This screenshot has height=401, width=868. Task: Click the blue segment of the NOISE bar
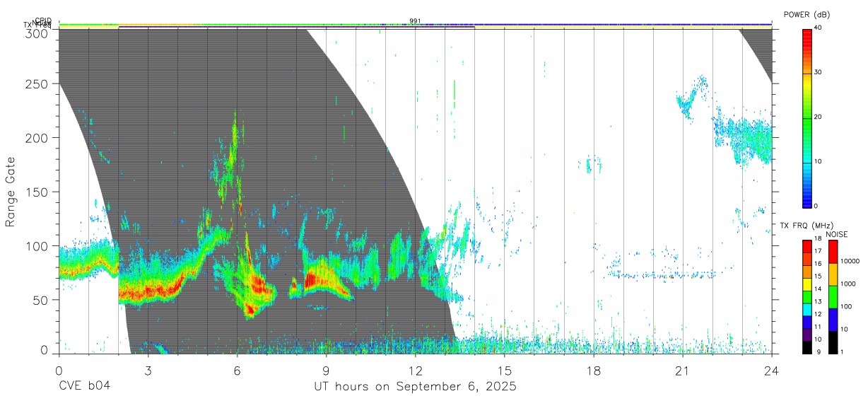(833, 320)
